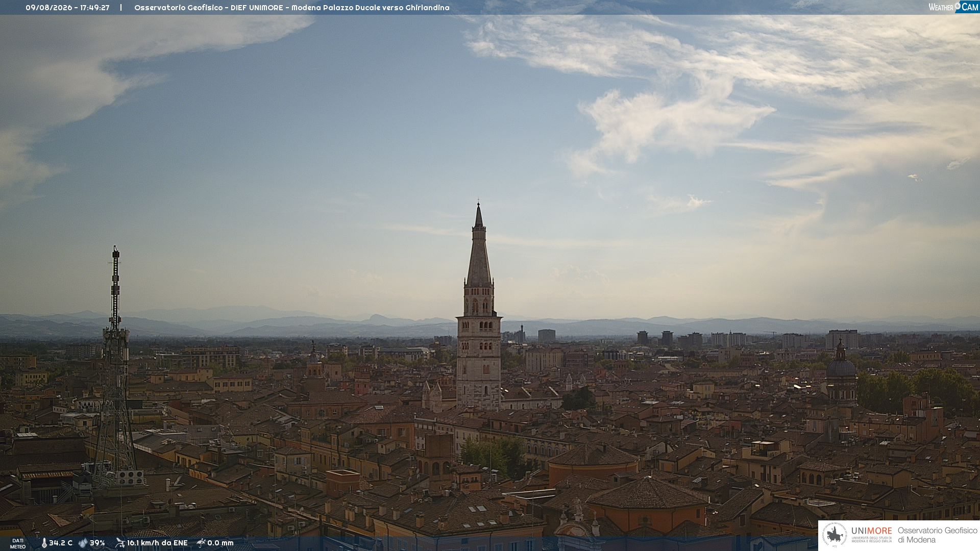Screen dimensions: 980x551
Task: Select the 16.1 km/h da ENE wind reading
Action: 157,543
